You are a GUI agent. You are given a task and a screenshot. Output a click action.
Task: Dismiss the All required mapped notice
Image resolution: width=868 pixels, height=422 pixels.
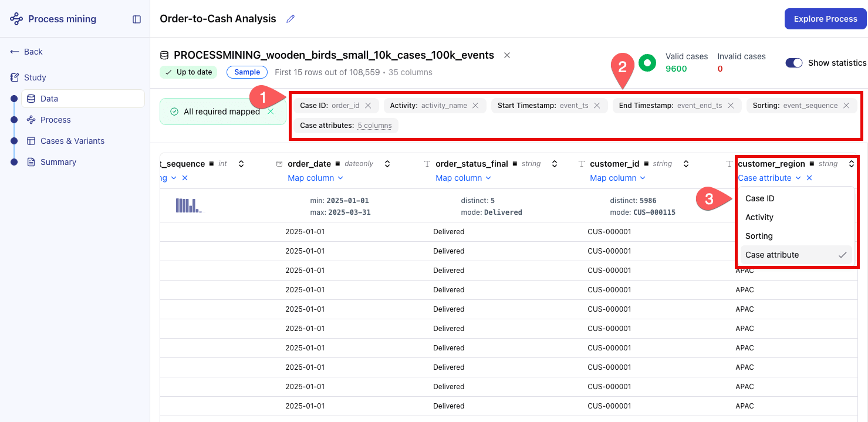271,112
